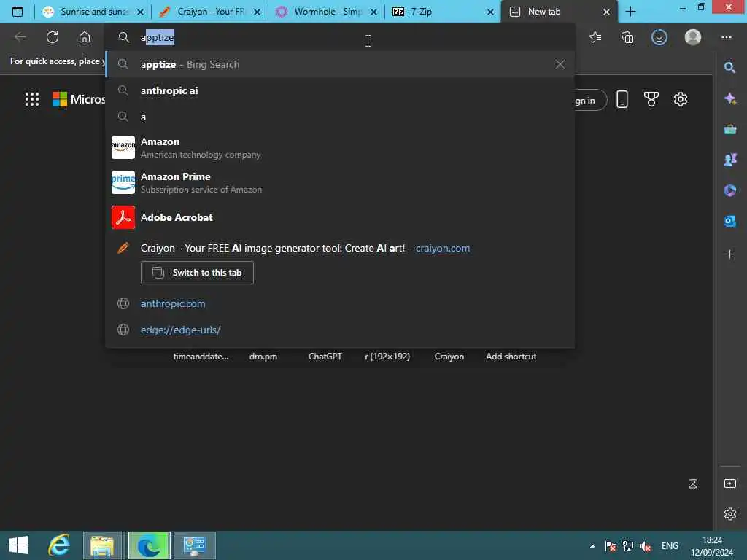Click Switch to this tab button
This screenshot has height=560, width=747.
197,273
